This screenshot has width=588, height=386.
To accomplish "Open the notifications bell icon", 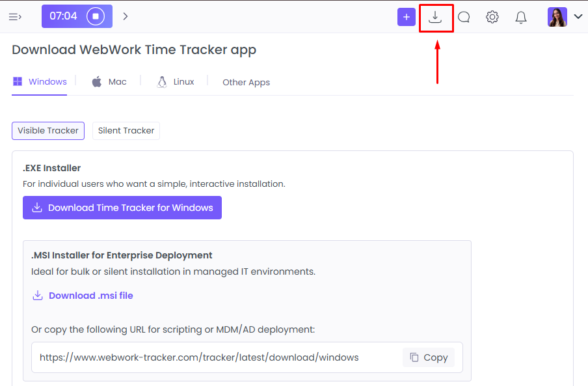I will coord(520,17).
